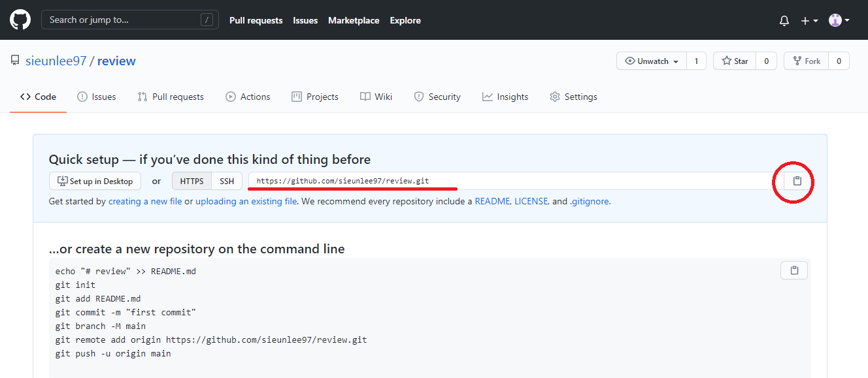The height and width of the screenshot is (378, 868).
Task: Open the sieunlee97 profile link
Action: [56, 61]
